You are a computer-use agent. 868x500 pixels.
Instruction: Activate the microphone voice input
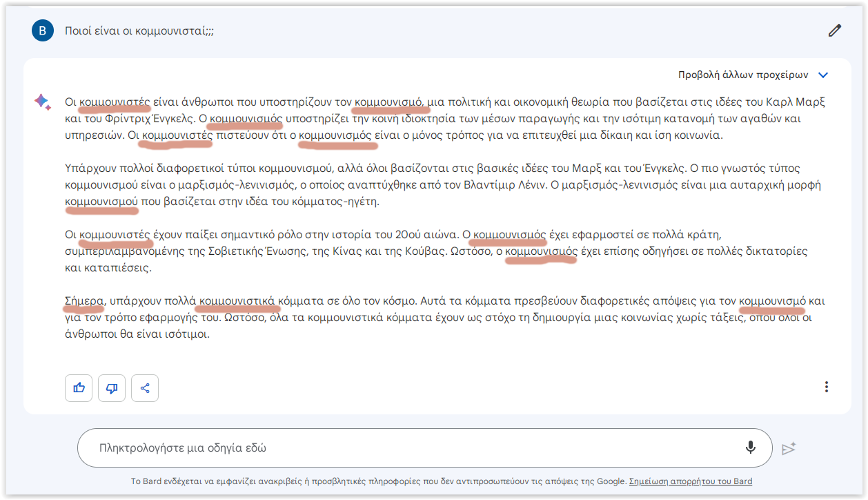click(x=751, y=448)
